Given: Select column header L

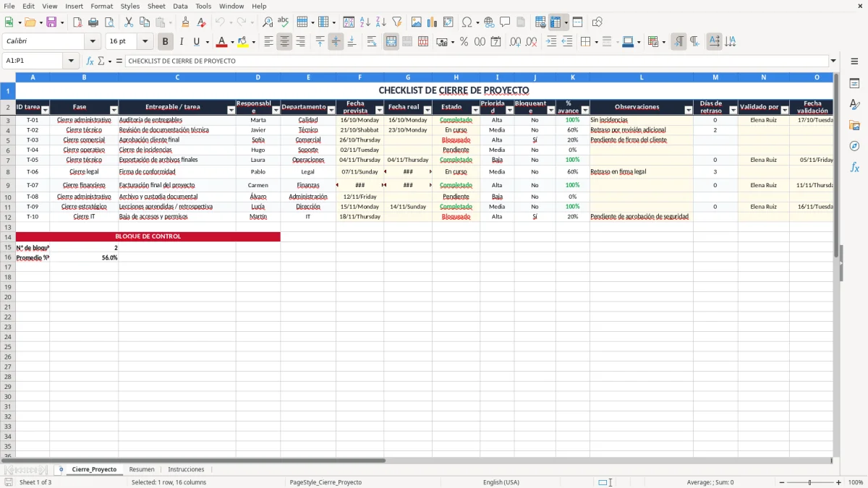Looking at the screenshot, I should click(x=641, y=77).
